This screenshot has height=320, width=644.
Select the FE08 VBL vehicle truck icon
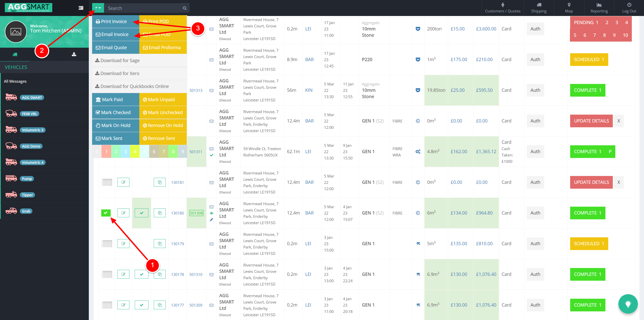point(11,113)
